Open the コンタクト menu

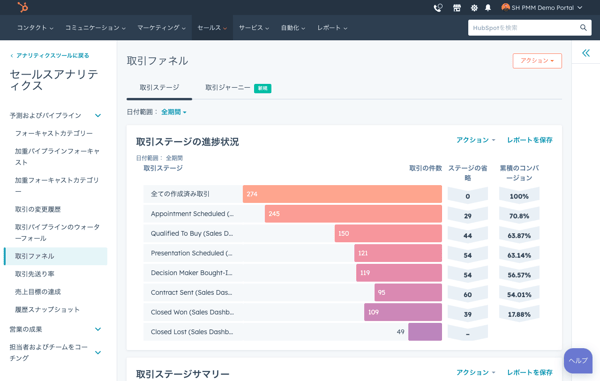pyautogui.click(x=35, y=28)
